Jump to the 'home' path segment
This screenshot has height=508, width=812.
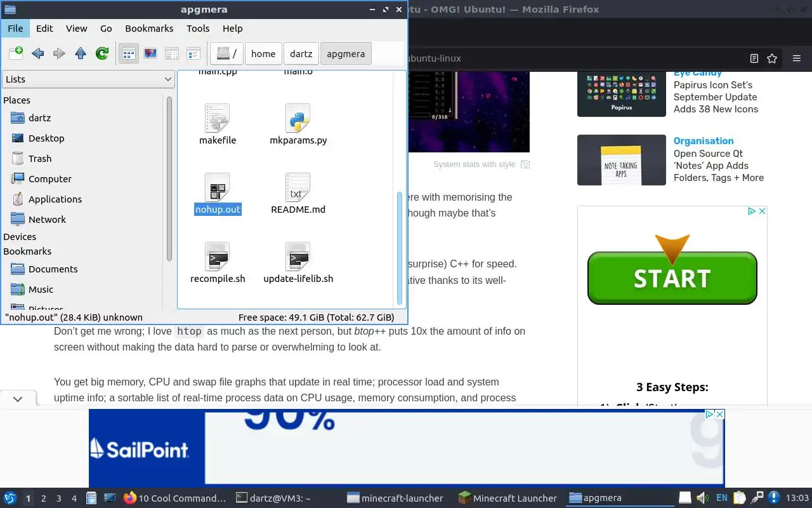pyautogui.click(x=263, y=53)
